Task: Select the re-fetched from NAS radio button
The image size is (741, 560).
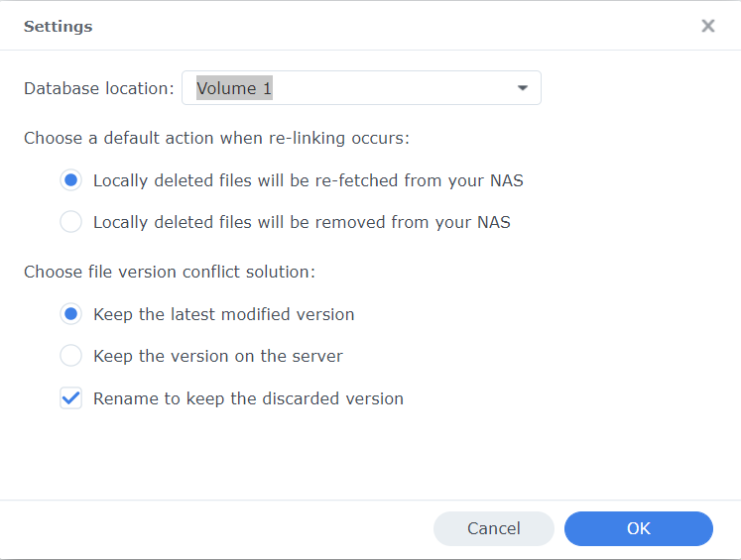Action: [x=70, y=180]
